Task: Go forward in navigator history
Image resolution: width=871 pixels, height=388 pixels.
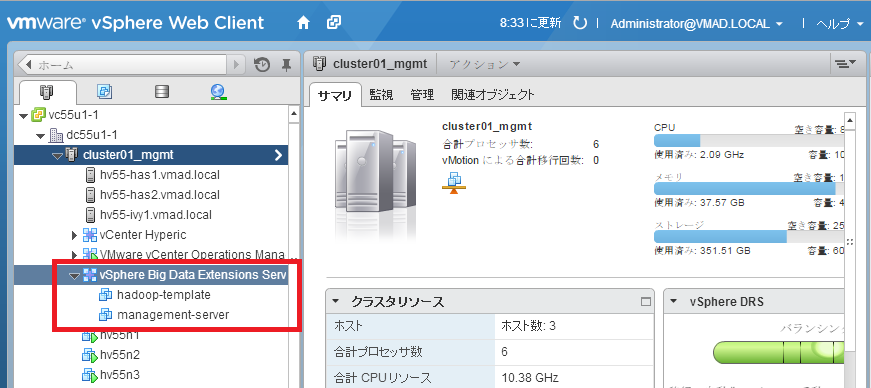Action: click(x=236, y=65)
